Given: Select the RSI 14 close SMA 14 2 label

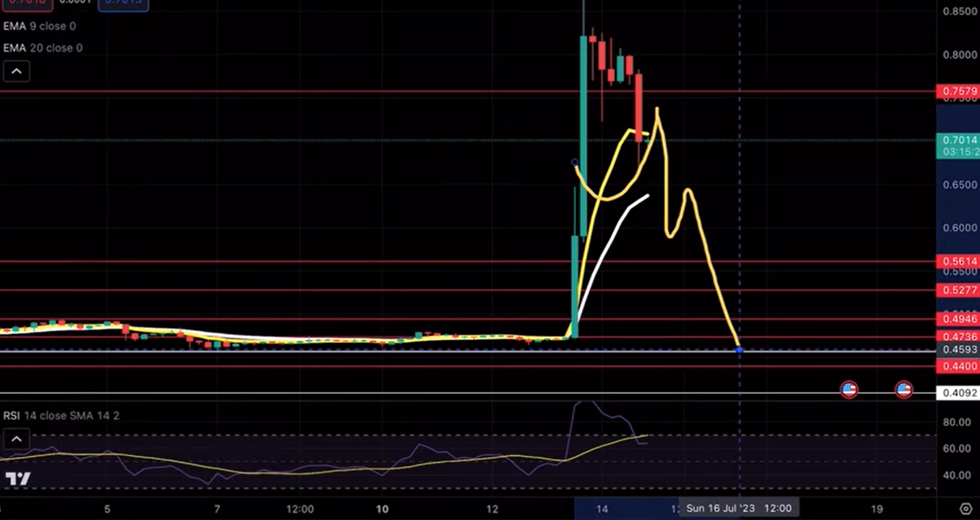Looking at the screenshot, I should click(x=61, y=415).
